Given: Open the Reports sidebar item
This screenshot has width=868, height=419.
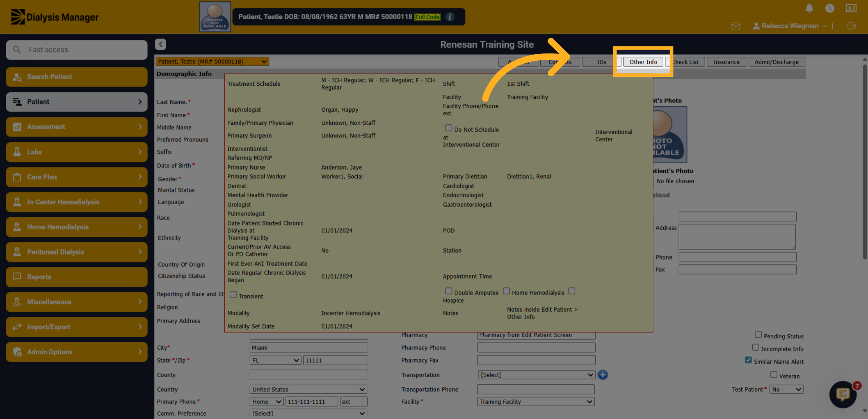Looking at the screenshot, I should point(77,277).
